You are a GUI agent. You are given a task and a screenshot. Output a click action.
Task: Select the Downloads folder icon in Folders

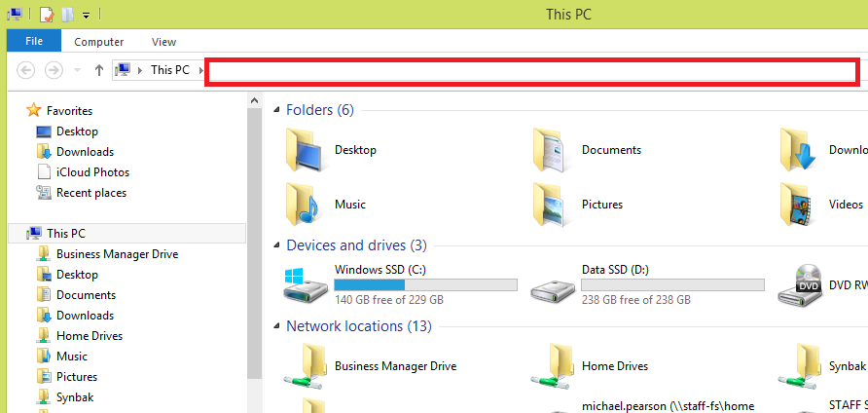(x=797, y=150)
